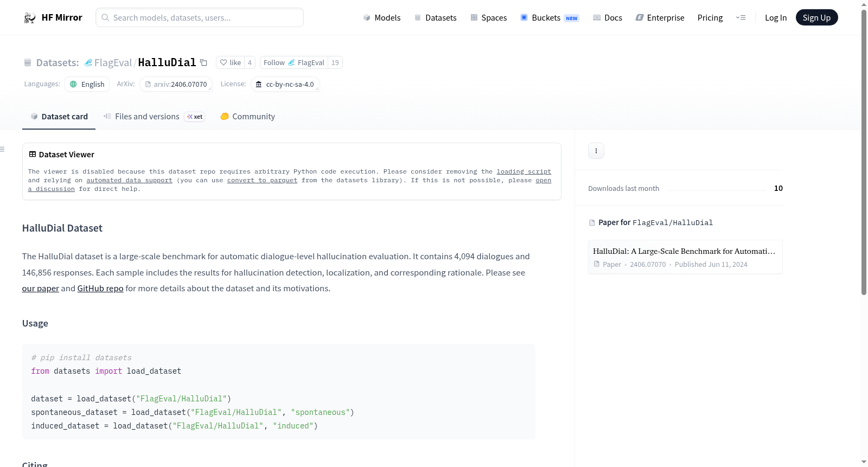The image size is (868, 467).
Task: Click the Datasets stack icon beside title
Action: [x=28, y=62]
